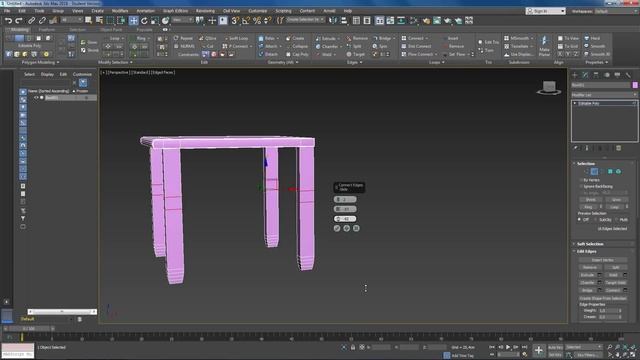
Task: Cancel the Connect Edges caddy
Action: coord(356,229)
